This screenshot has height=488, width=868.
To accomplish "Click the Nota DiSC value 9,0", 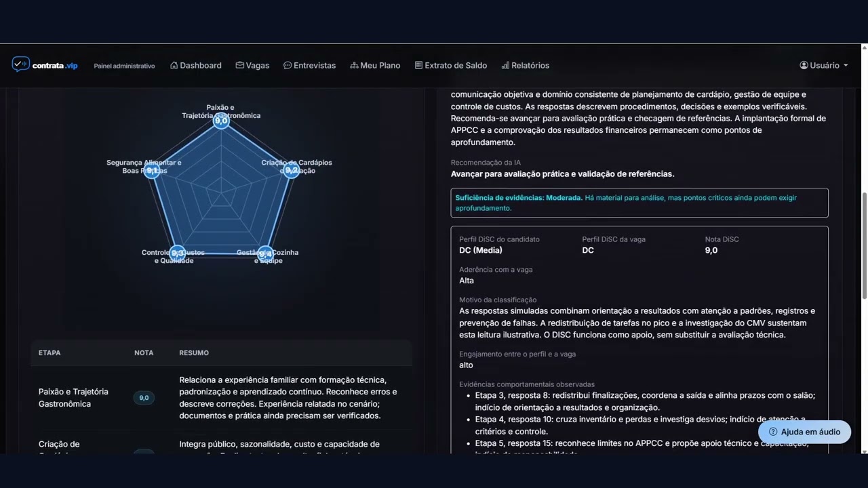I will tap(711, 250).
